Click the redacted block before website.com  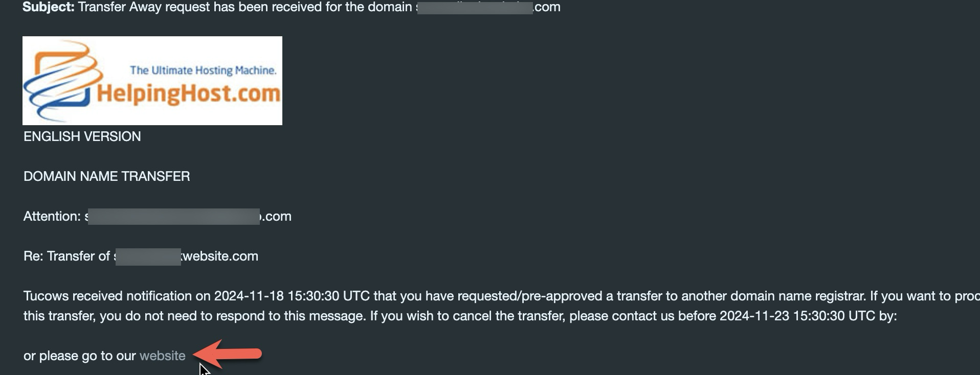click(148, 256)
